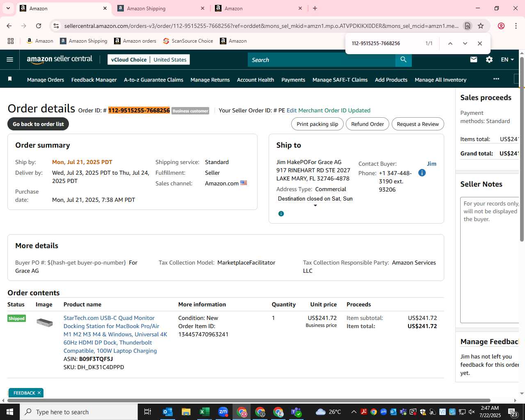Open ScanSource Choice bookmark
The height and width of the screenshot is (420, 525).
click(x=188, y=41)
